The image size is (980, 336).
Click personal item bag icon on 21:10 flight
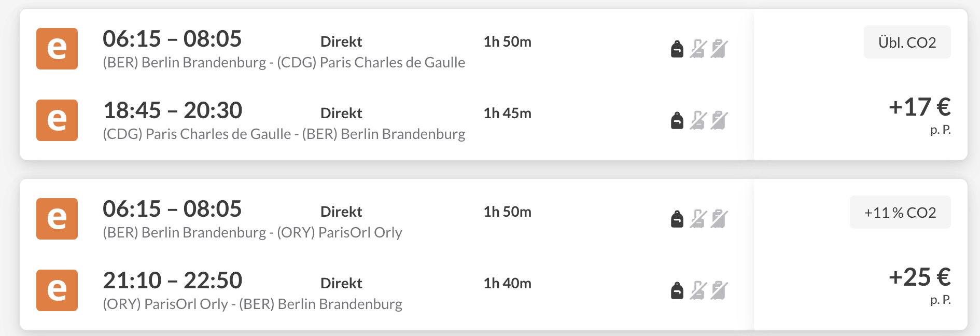coord(677,290)
